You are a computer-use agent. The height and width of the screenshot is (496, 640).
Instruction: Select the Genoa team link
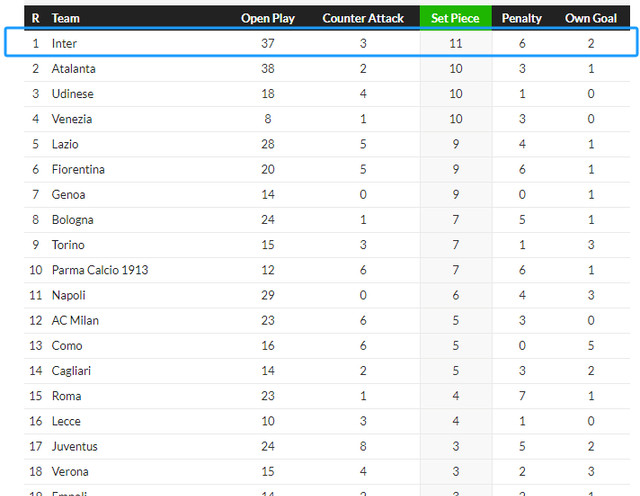click(68, 195)
